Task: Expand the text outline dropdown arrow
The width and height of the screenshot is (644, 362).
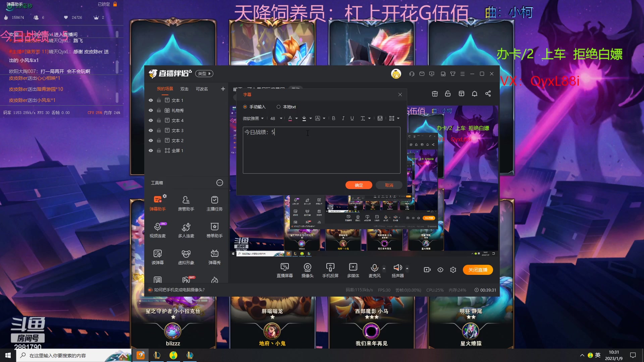Action: point(324,118)
